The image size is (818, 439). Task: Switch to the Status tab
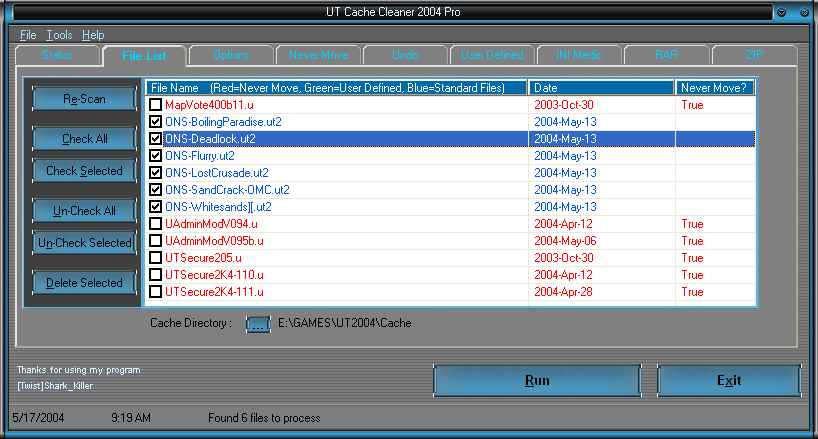(57, 55)
